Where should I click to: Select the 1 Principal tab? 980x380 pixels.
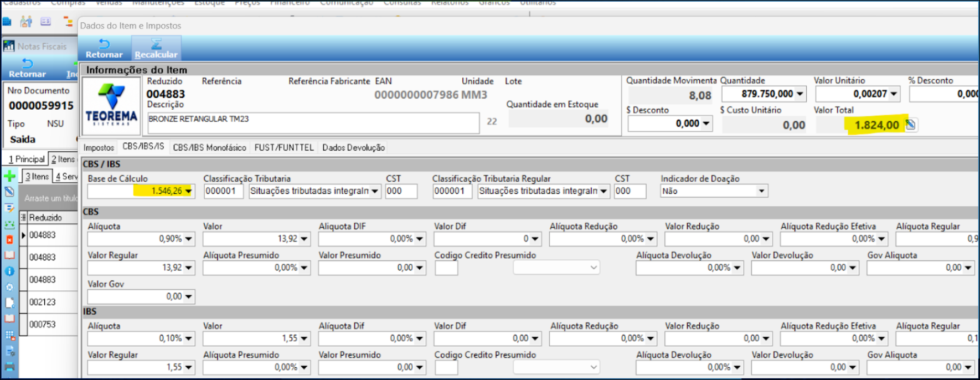[x=27, y=159]
